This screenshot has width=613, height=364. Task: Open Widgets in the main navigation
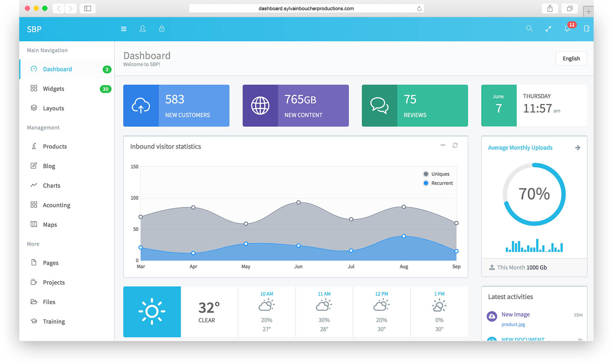pos(54,89)
